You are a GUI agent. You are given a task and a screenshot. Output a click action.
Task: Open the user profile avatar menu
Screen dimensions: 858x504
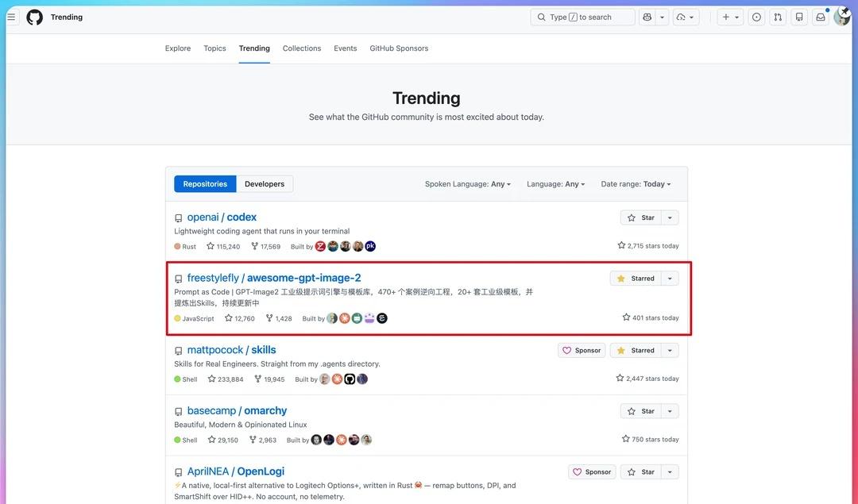[842, 17]
